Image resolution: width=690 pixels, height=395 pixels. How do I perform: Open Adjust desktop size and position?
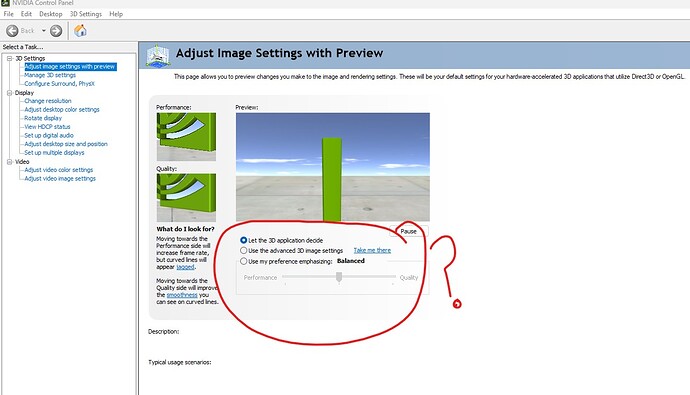[66, 144]
